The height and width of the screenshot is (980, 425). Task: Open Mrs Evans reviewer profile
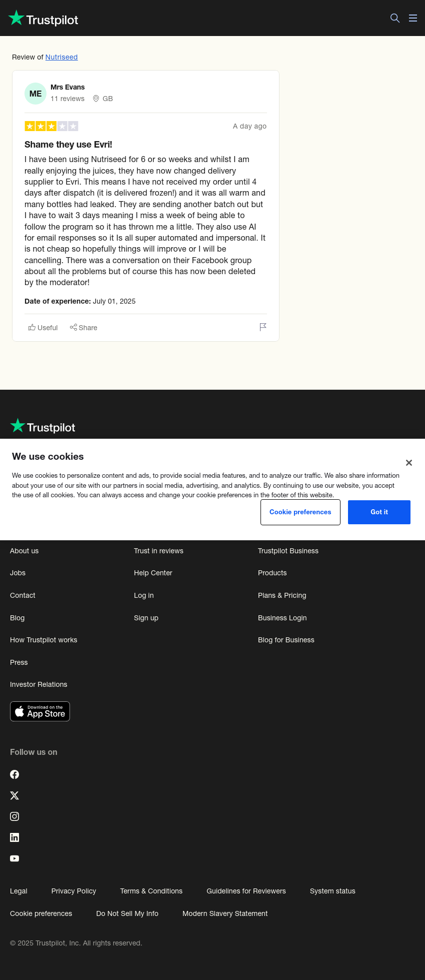pyautogui.click(x=67, y=87)
